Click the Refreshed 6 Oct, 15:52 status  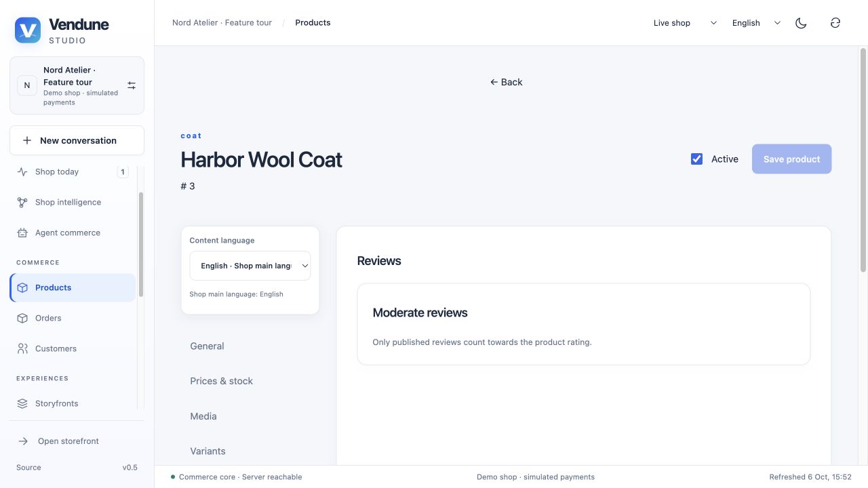tap(810, 477)
